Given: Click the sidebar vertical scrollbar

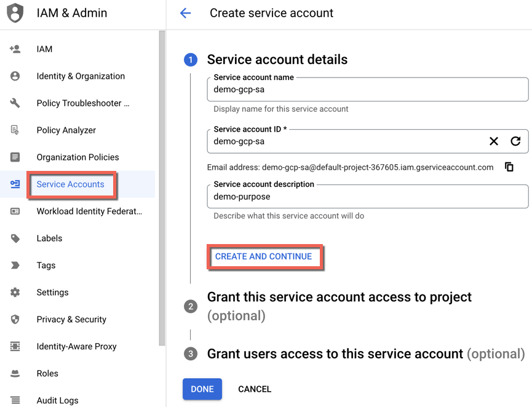Looking at the screenshot, I should click(162, 188).
